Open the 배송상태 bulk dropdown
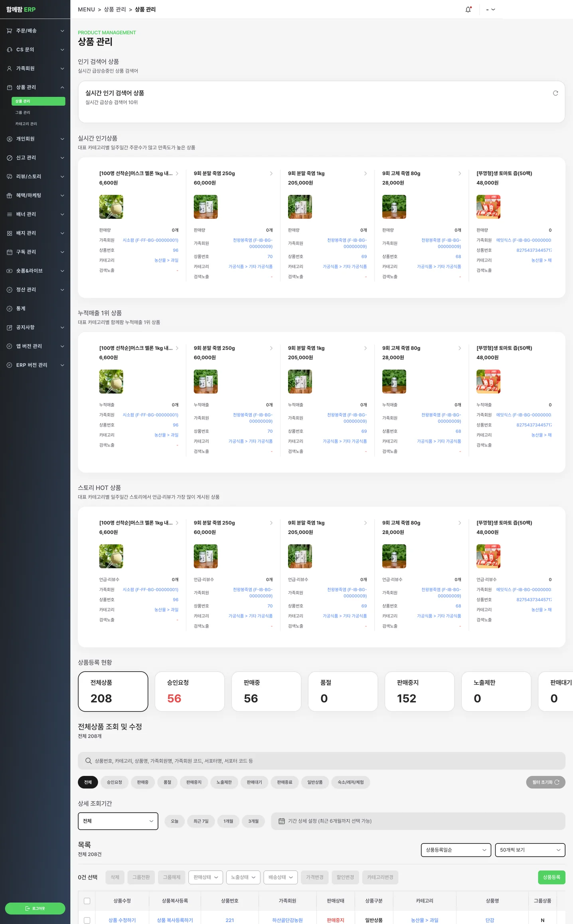The height and width of the screenshot is (924, 573). click(281, 877)
